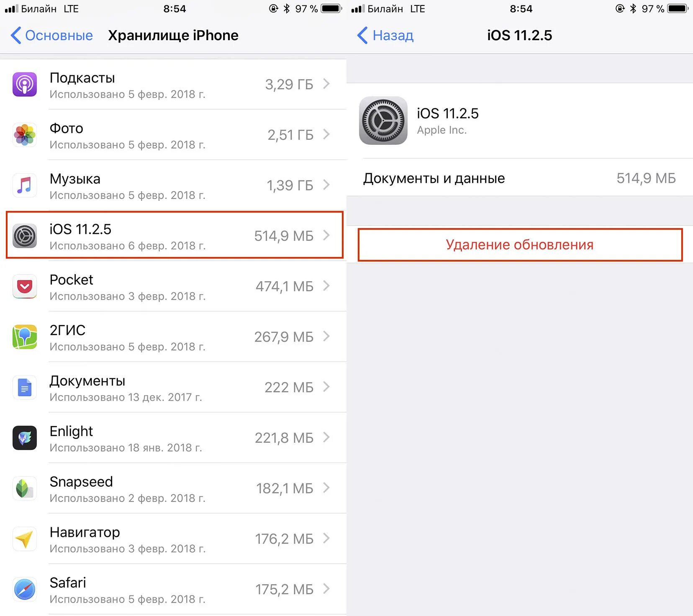Expand chevron next to Enlight 221,8 МБ
Screen dimensions: 693x616
coord(326,437)
